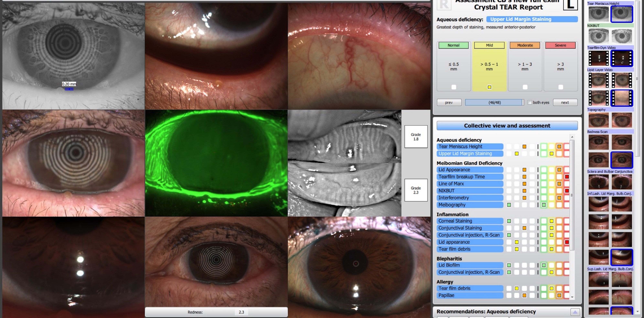Check the Severe severity box
644x318 pixels.
pyautogui.click(x=561, y=87)
